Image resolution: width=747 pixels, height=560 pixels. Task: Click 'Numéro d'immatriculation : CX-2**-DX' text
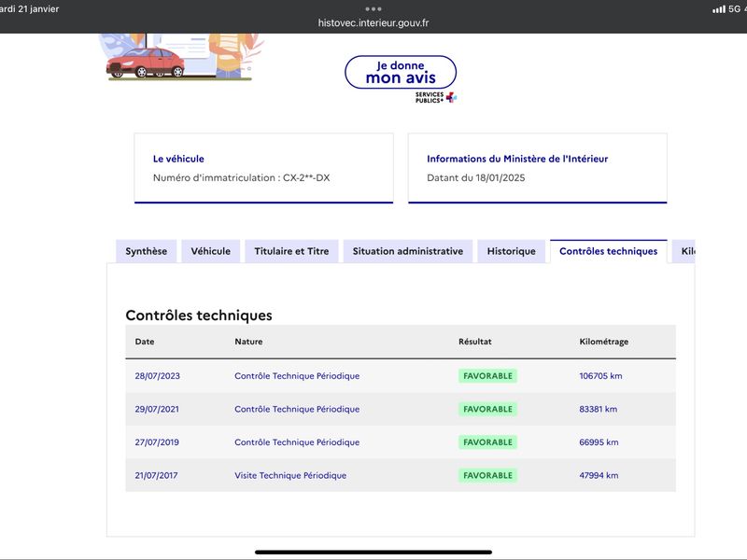point(241,177)
